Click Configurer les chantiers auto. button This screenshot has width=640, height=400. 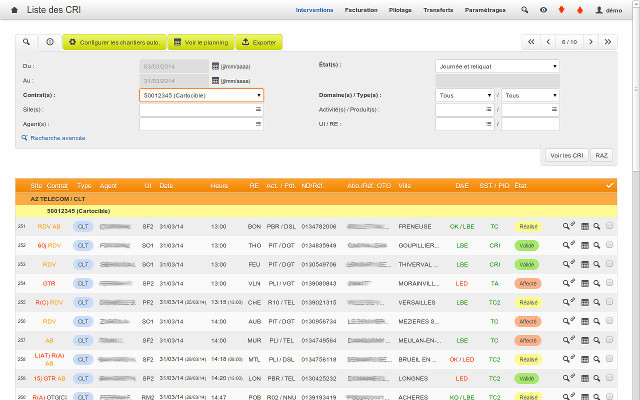pyautogui.click(x=114, y=42)
